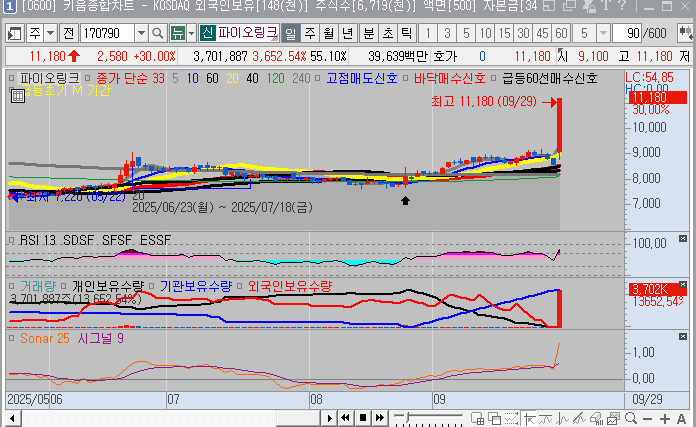This screenshot has height=427, width=696.
Task: Click the add-chart-area grid icon
Action: pos(478,418)
